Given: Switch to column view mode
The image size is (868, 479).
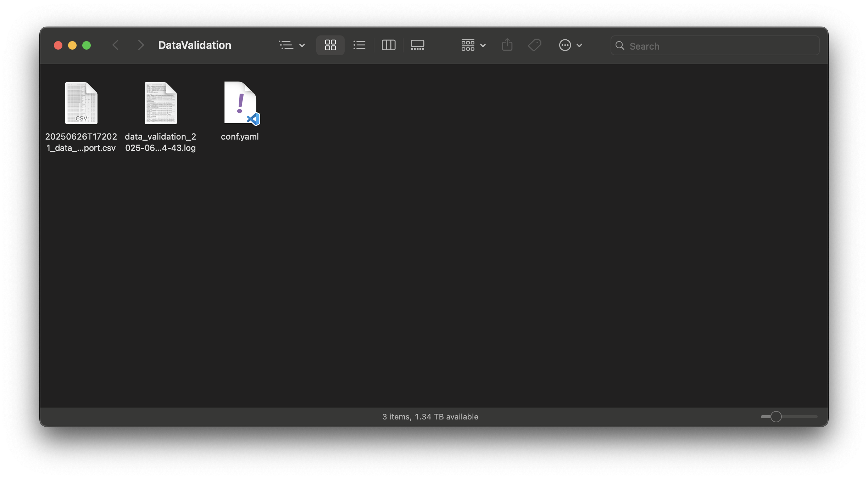Looking at the screenshot, I should tap(388, 45).
